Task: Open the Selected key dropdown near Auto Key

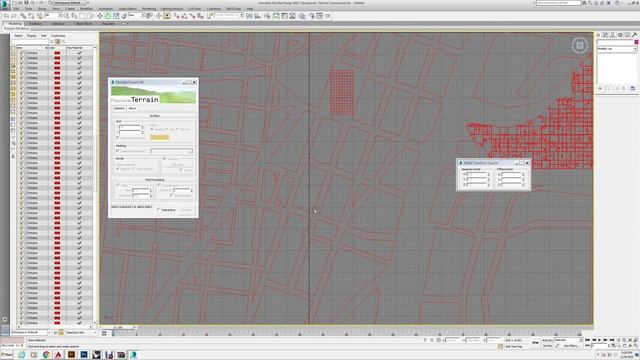Action: pos(568,340)
